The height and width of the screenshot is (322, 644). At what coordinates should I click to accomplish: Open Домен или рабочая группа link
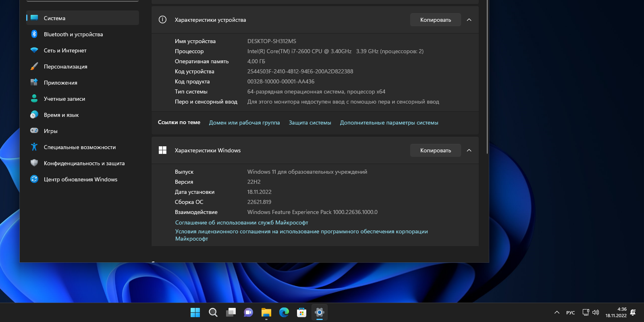244,123
